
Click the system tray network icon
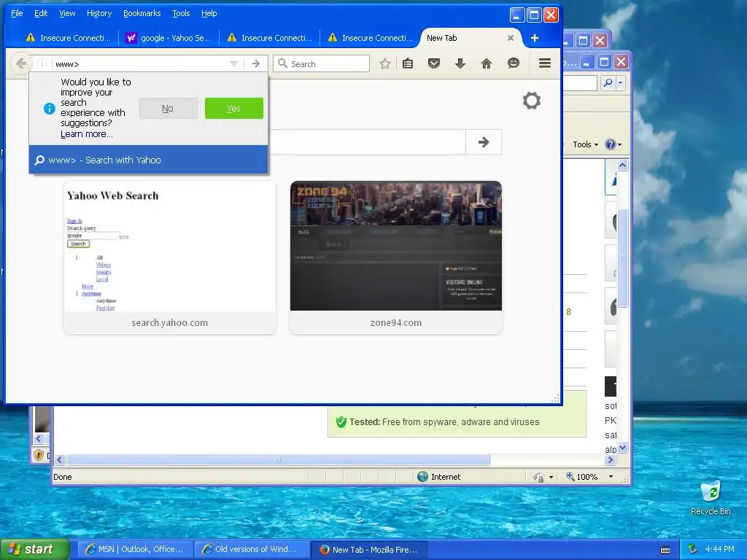(x=693, y=550)
